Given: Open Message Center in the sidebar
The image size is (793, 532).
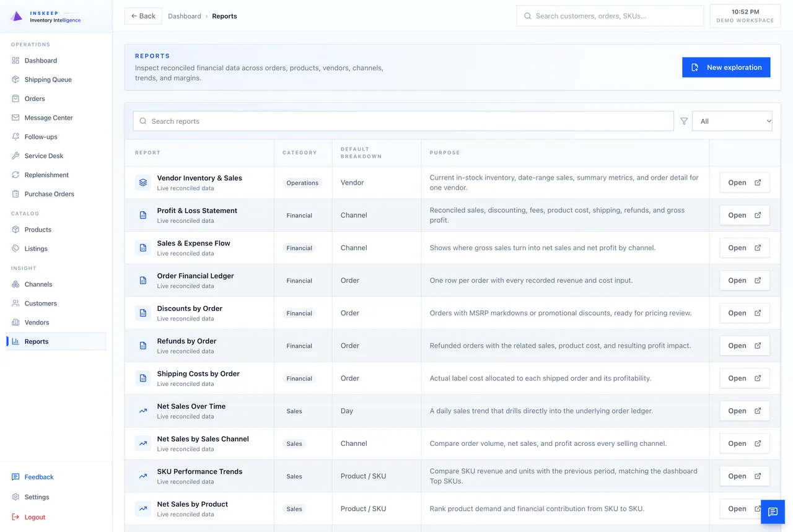Looking at the screenshot, I should click(x=56, y=118).
